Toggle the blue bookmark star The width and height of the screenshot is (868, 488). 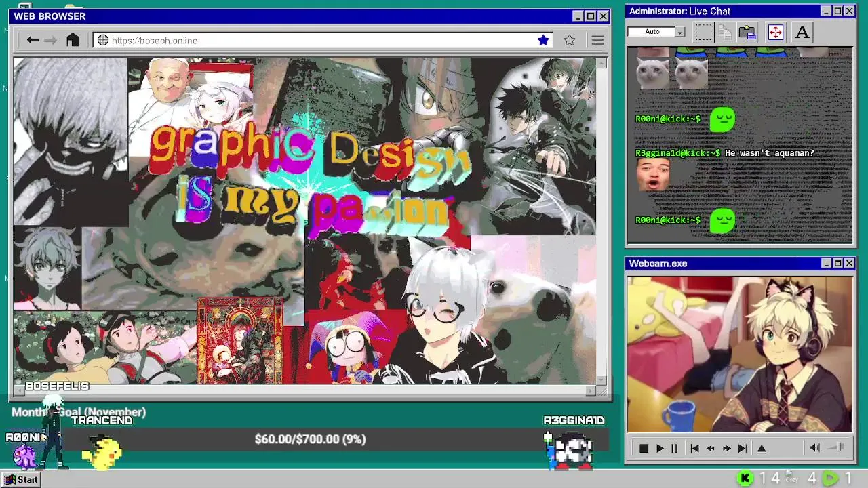click(x=543, y=40)
